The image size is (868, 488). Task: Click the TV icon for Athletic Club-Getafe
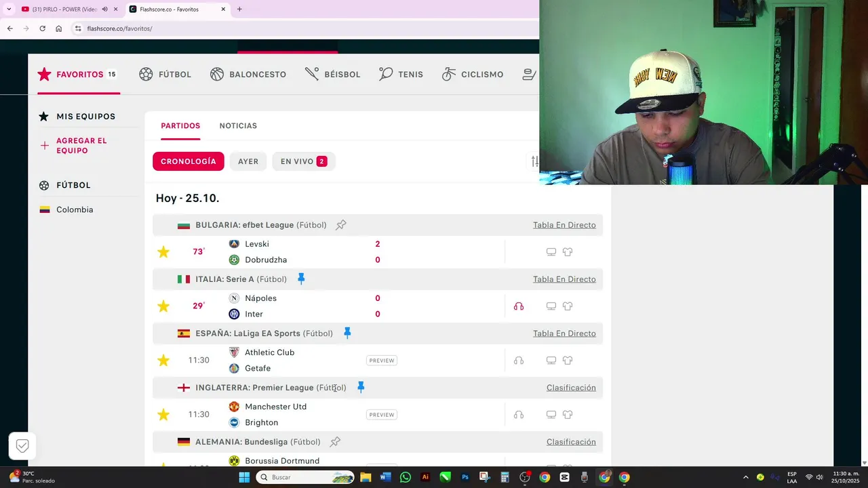551,361
